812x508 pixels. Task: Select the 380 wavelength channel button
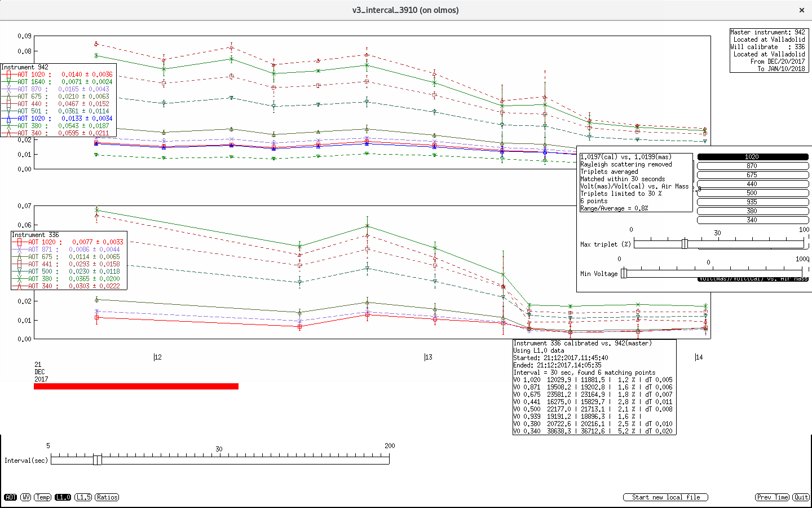point(753,211)
